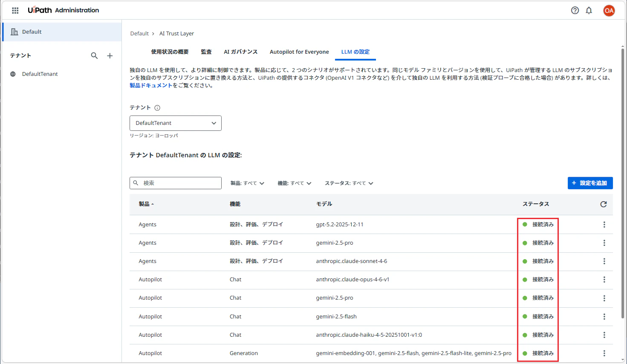627x364 pixels.
Task: Click the gpt-5.2-2025-12-11 model cell
Action: 340,225
